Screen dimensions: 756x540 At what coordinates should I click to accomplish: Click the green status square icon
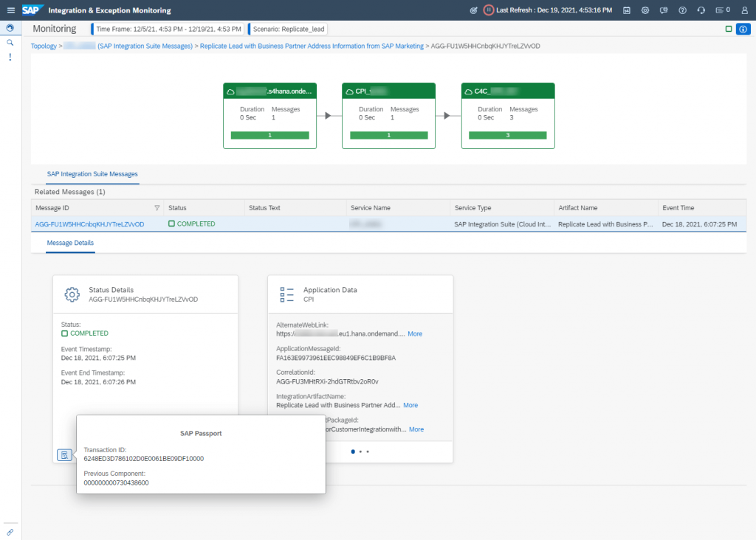click(x=729, y=29)
